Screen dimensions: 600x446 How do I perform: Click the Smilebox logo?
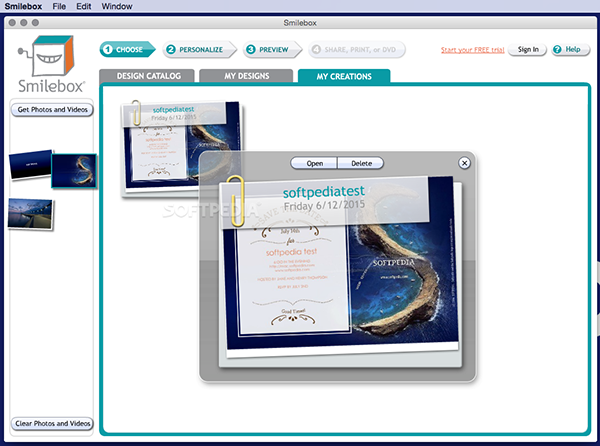coord(51,64)
